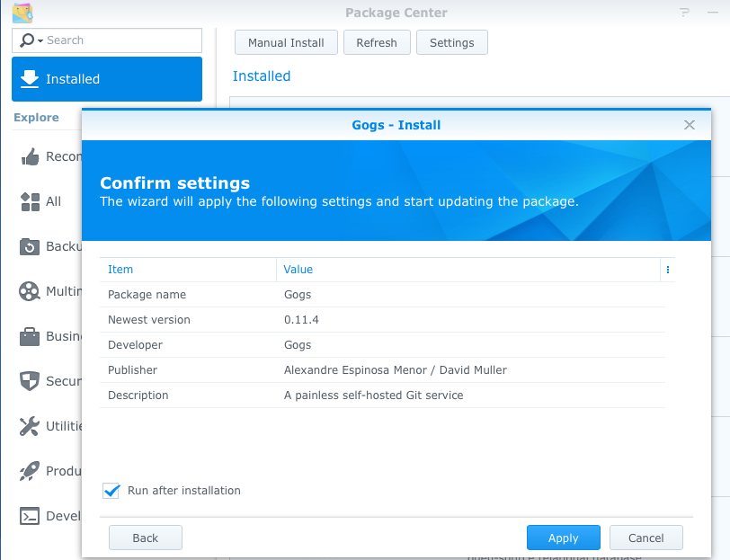This screenshot has height=560, width=730.
Task: Select the Package name row
Action: (x=382, y=295)
